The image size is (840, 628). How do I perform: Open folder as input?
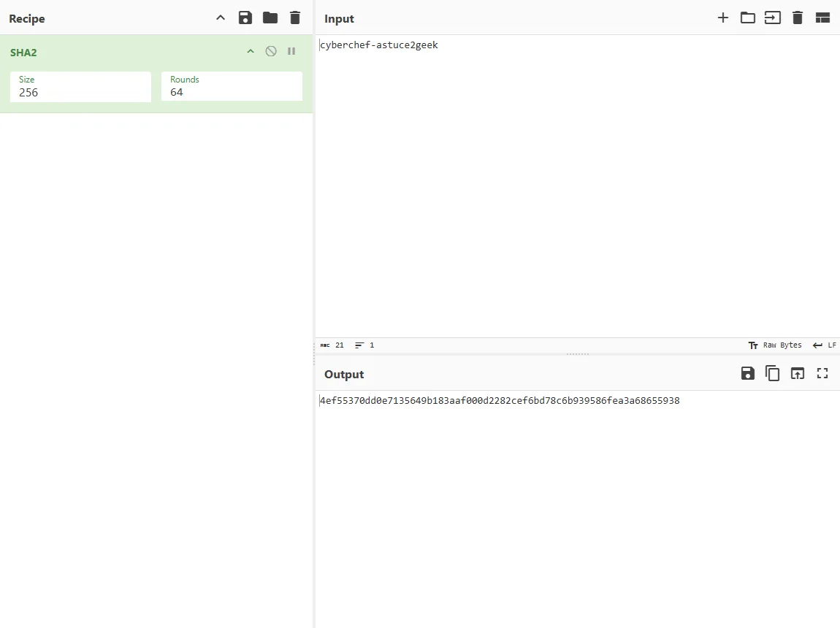click(x=748, y=18)
